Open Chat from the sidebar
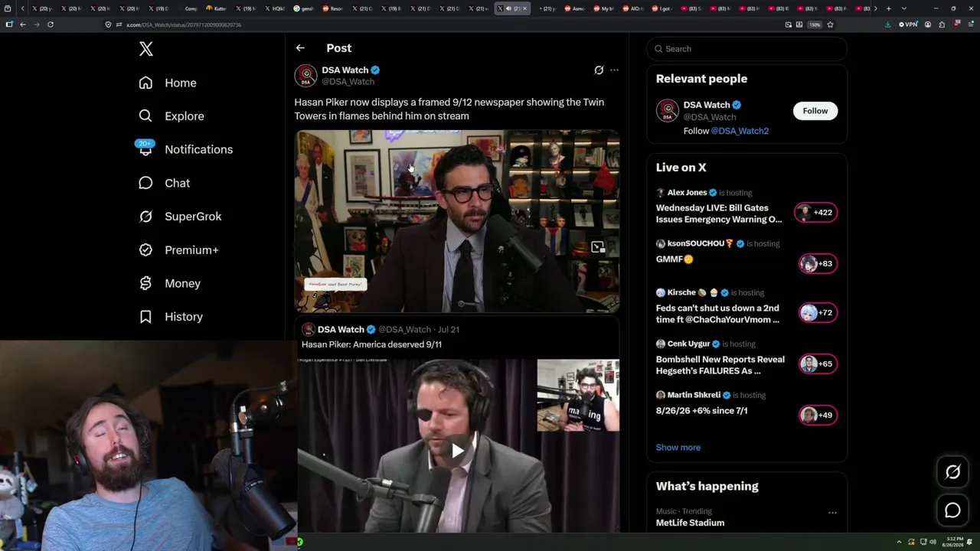The height and width of the screenshot is (551, 980). click(x=164, y=183)
